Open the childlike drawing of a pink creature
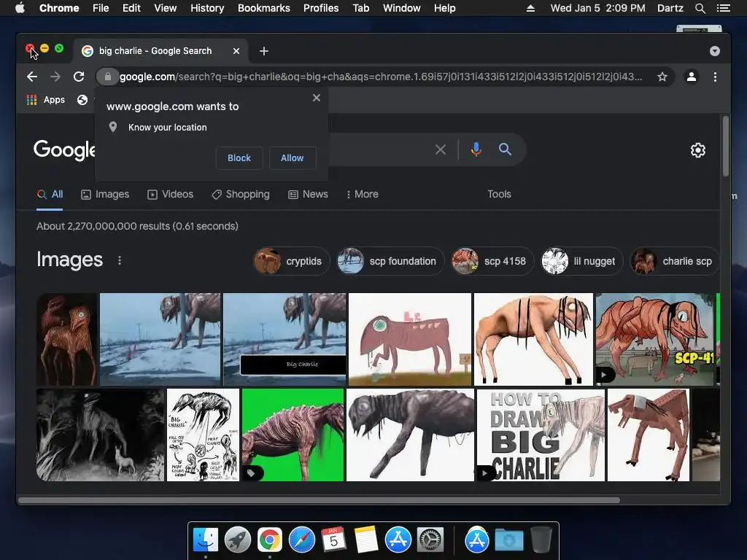 tap(410, 339)
